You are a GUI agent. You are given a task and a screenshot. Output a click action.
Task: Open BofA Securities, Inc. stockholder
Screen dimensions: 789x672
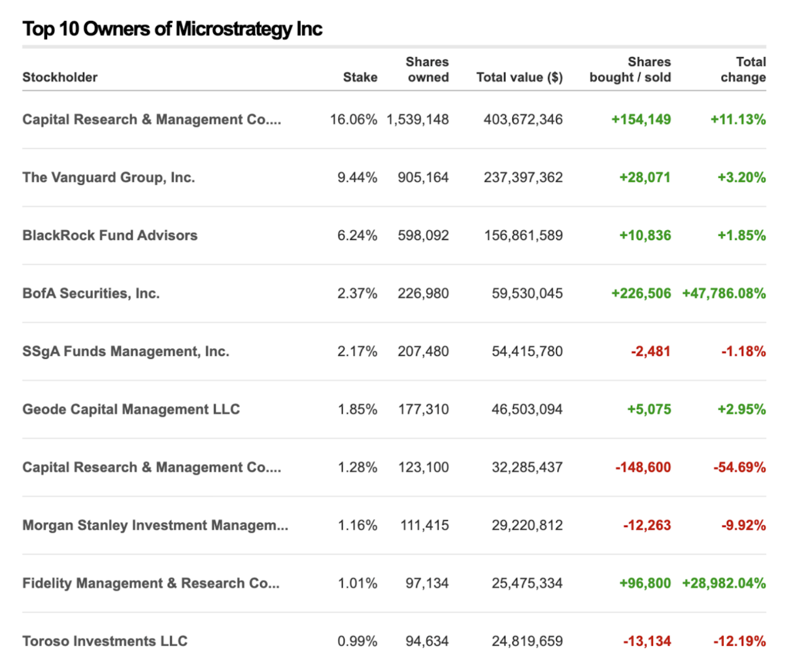point(91,294)
